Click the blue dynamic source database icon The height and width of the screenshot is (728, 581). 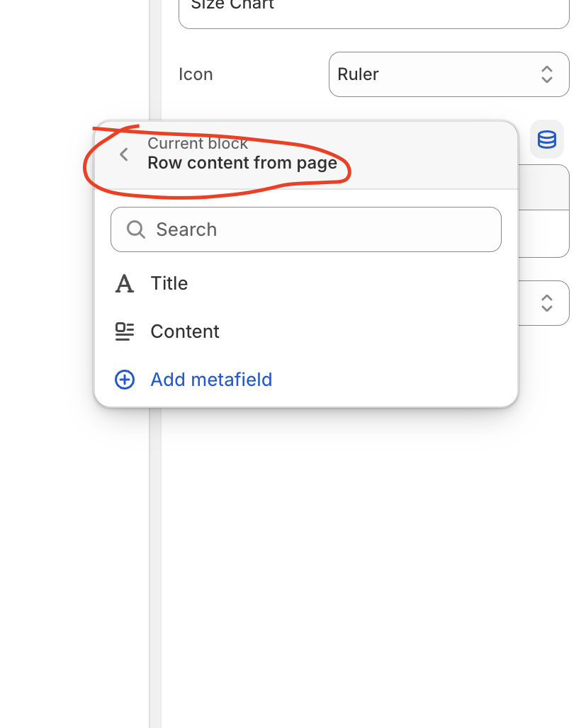(x=547, y=140)
